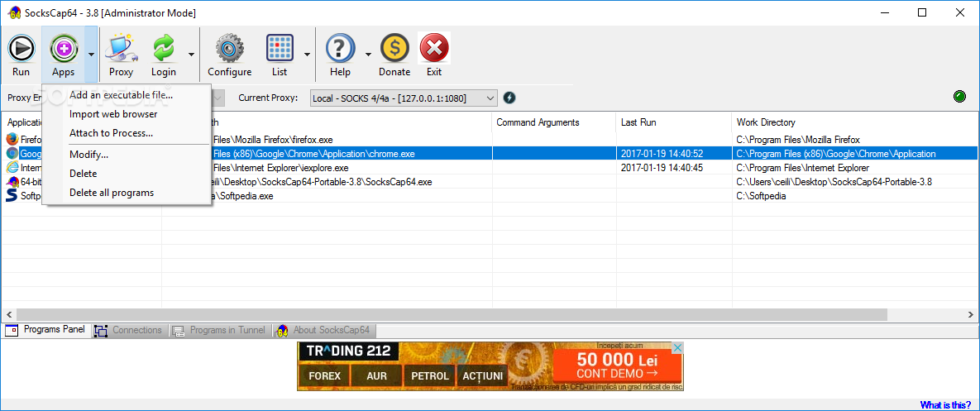Choose 'Modify...' in the Apps menu
Viewport: 980px width, 411px height.
(88, 155)
